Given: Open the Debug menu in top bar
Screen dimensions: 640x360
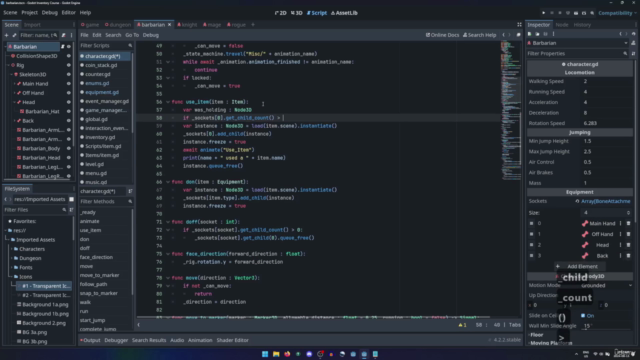Looking at the screenshot, I should point(49,13).
